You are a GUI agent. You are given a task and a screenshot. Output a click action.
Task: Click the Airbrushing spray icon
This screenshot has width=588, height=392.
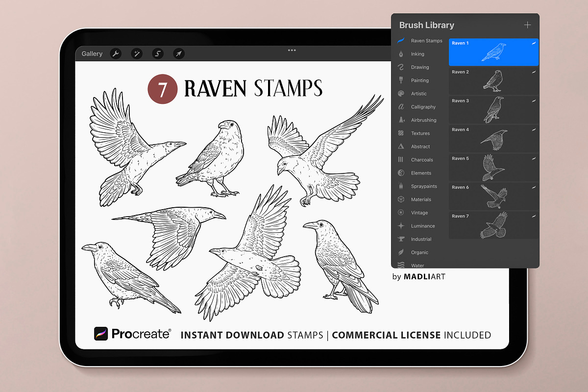point(401,120)
